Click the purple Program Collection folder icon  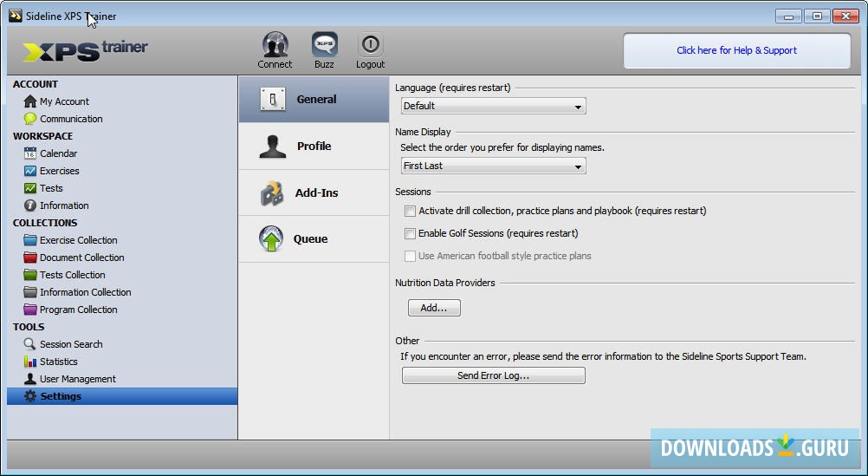coord(30,310)
